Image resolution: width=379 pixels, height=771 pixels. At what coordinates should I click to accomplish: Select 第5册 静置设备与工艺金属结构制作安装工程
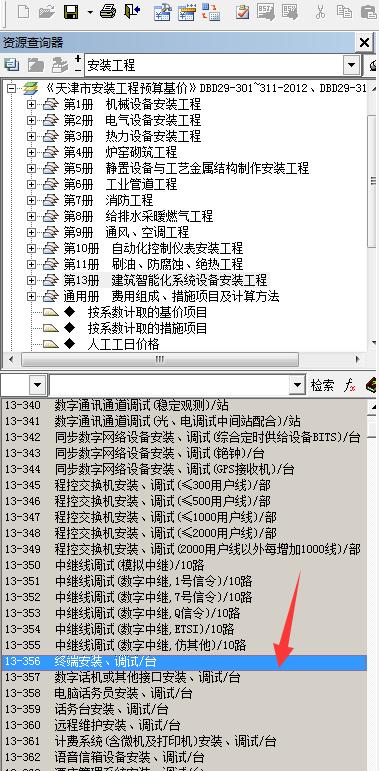(186, 168)
